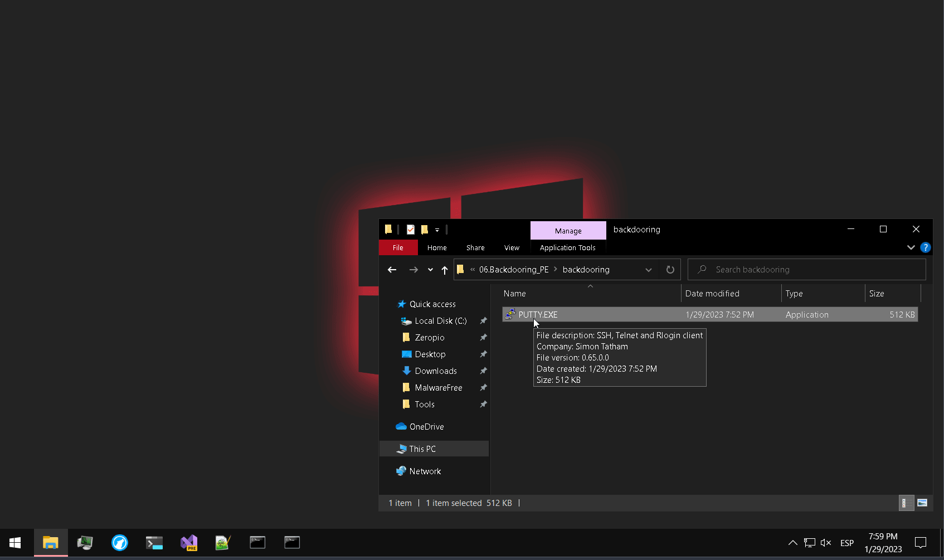This screenshot has height=560, width=944.
Task: Switch to details view layout
Action: (906, 503)
